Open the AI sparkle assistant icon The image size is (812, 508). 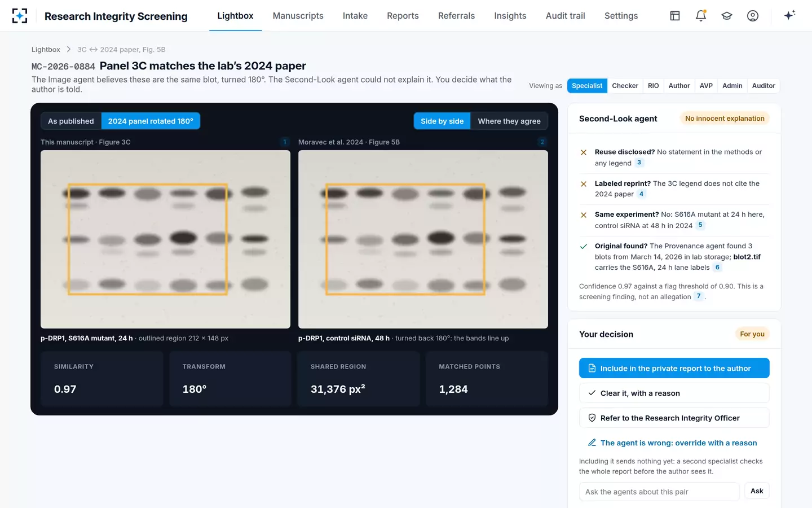tap(789, 16)
